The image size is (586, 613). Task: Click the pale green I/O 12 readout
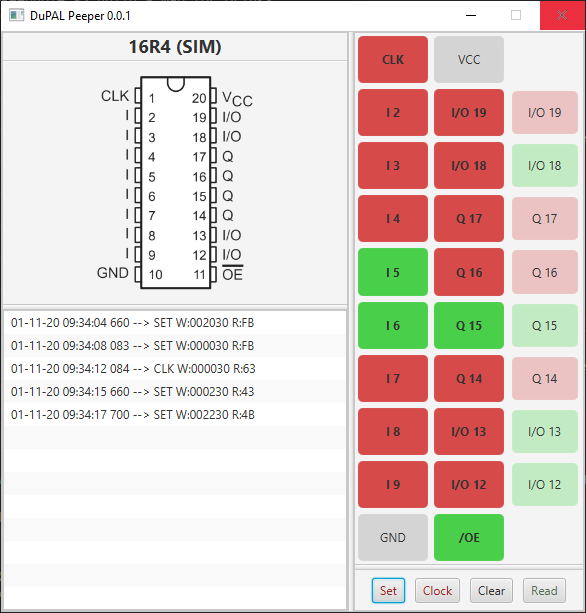click(545, 484)
